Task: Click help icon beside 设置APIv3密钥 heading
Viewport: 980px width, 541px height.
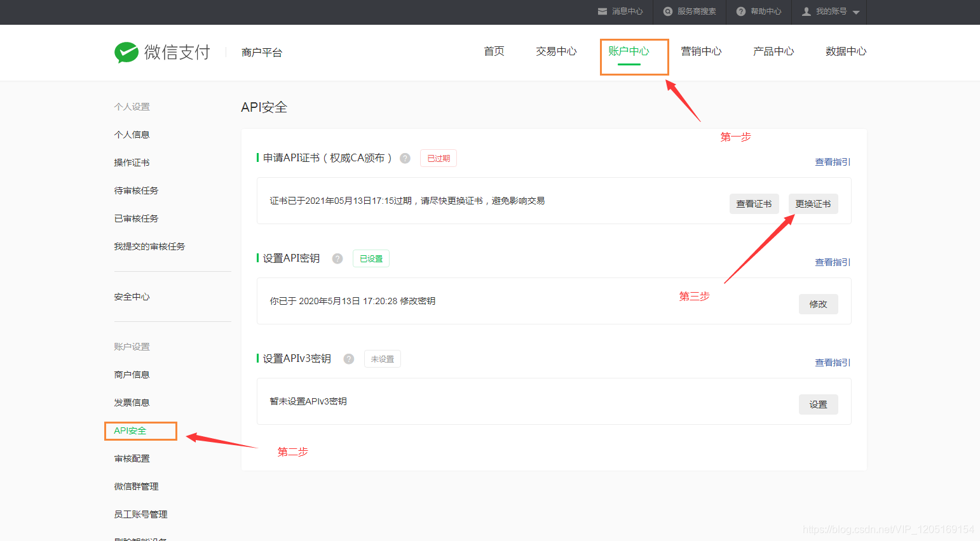Action: pyautogui.click(x=349, y=359)
